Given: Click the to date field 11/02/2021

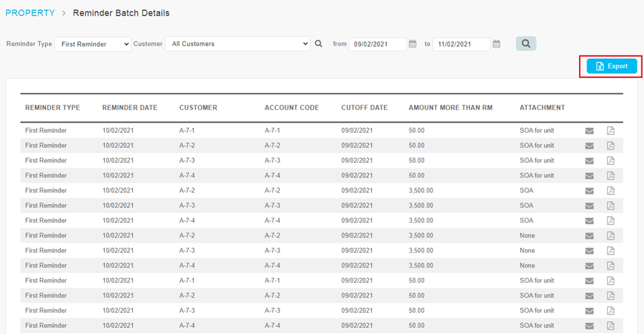Looking at the screenshot, I should coord(460,44).
